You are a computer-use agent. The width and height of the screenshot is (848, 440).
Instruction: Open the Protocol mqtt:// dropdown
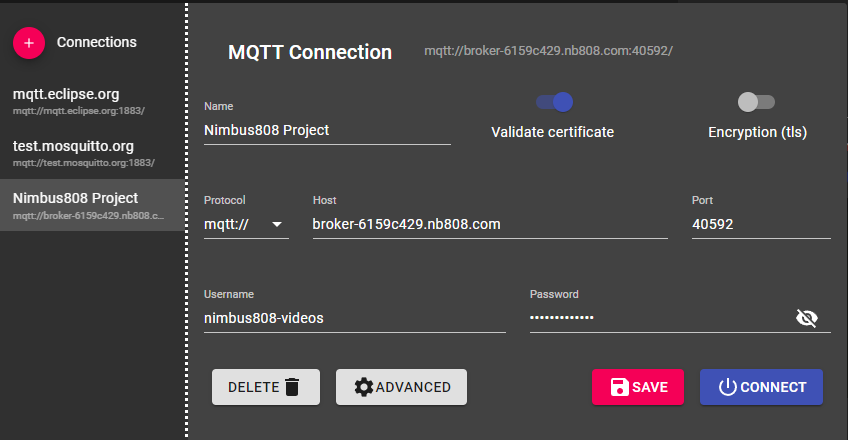[x=246, y=224]
